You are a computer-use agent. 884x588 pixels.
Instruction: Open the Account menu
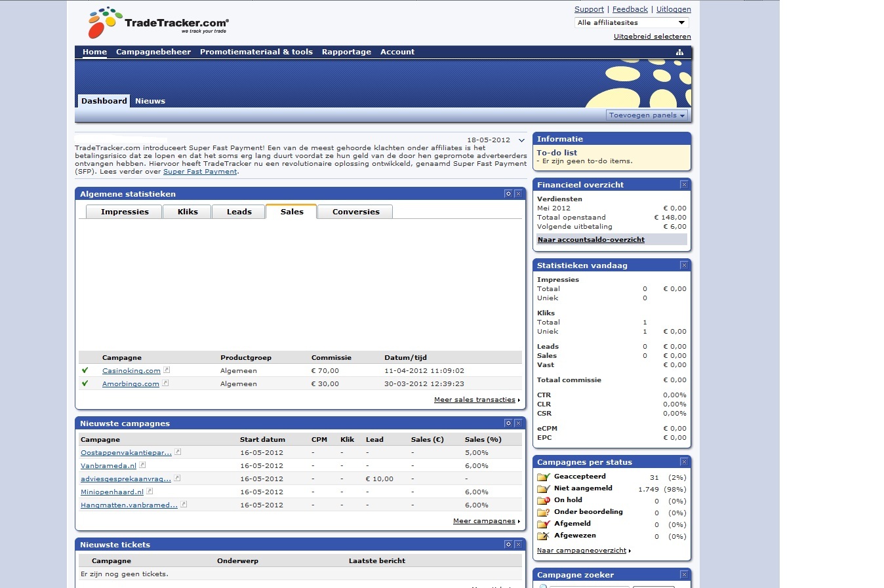coord(397,52)
